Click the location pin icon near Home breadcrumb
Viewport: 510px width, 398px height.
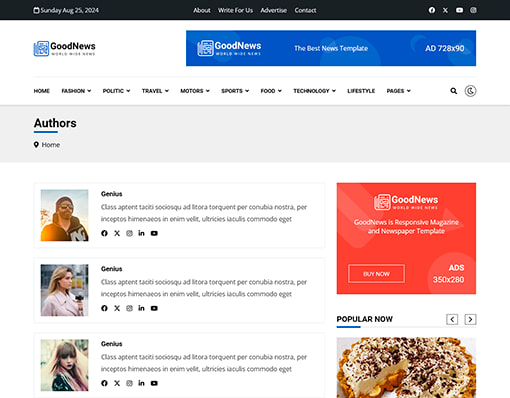36,145
